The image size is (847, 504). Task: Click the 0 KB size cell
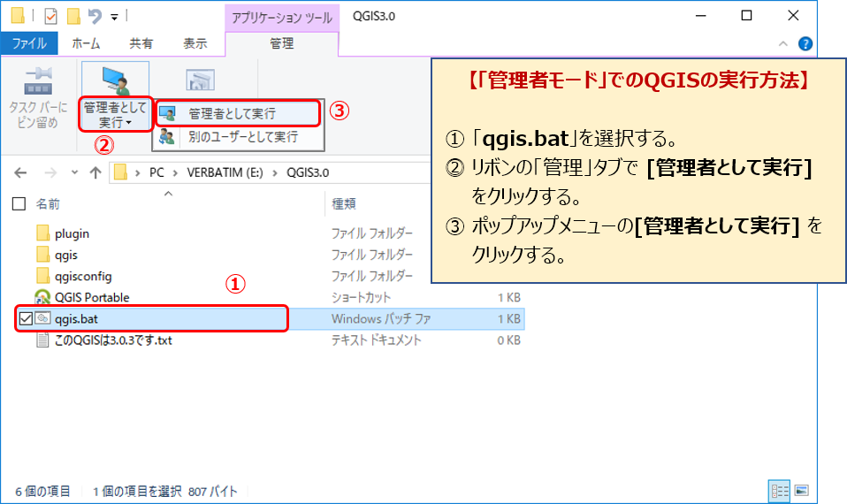(509, 340)
